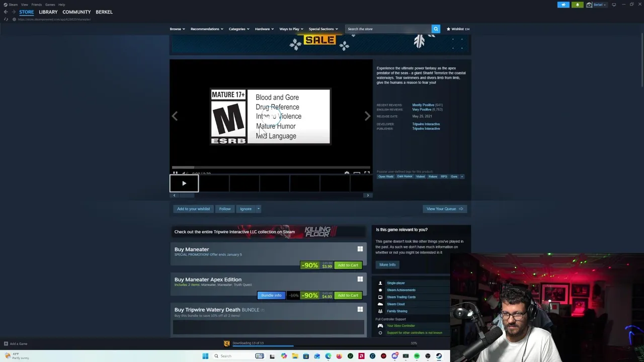This screenshot has height=362, width=644.
Task: Open the BERKEL profile tab
Action: 104,12
